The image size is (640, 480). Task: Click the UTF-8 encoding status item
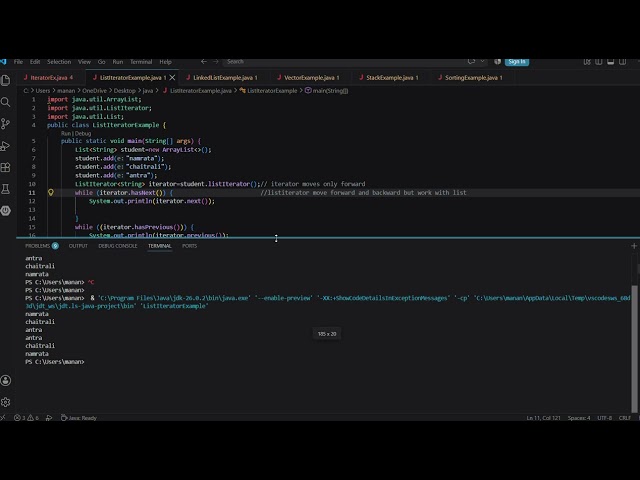click(604, 418)
